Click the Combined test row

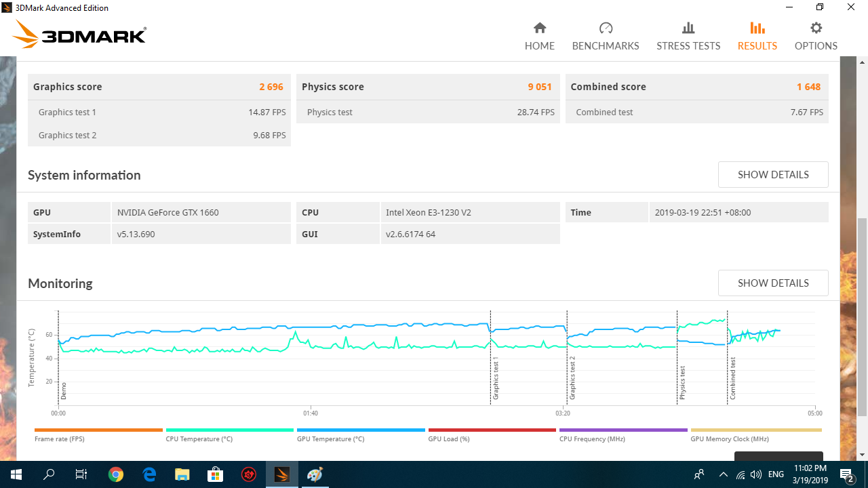(x=697, y=112)
